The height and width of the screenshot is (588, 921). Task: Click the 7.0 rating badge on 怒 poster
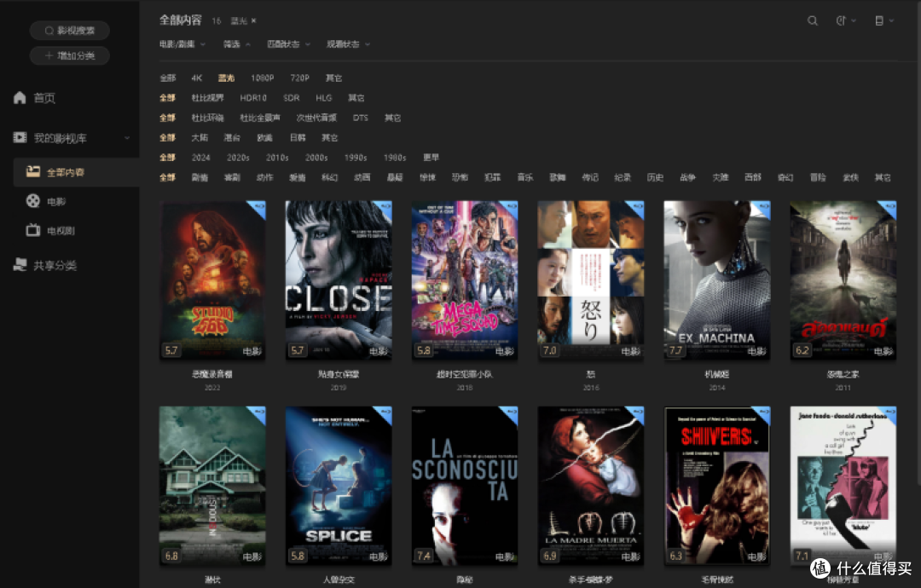[x=550, y=350]
